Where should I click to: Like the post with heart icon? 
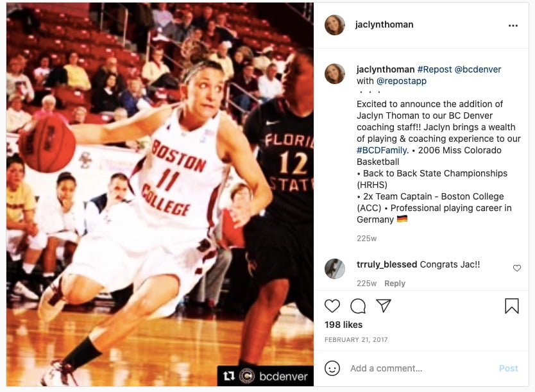(332, 306)
